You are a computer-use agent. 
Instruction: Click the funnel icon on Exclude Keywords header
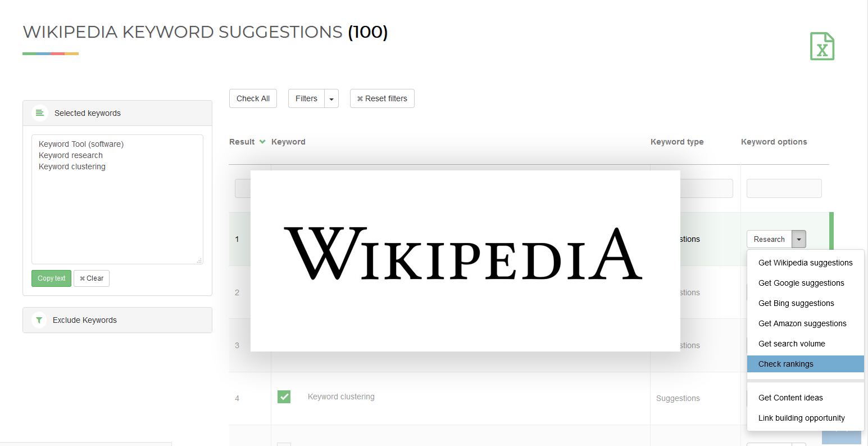[x=39, y=320]
